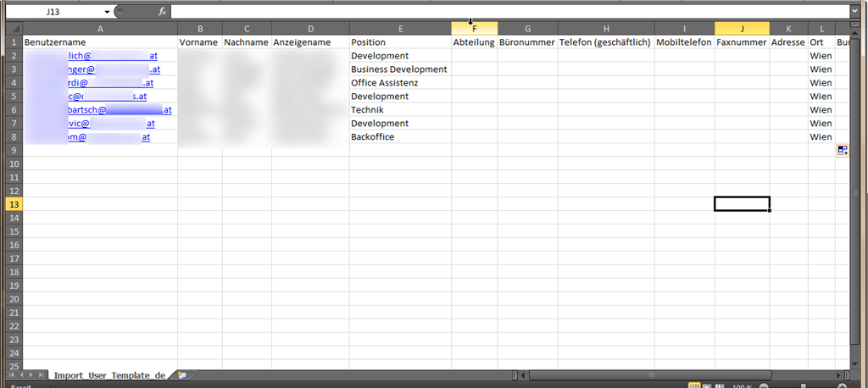Viewport: 868px width, 388px height.
Task: Click the Vorname header cell
Action: point(200,42)
